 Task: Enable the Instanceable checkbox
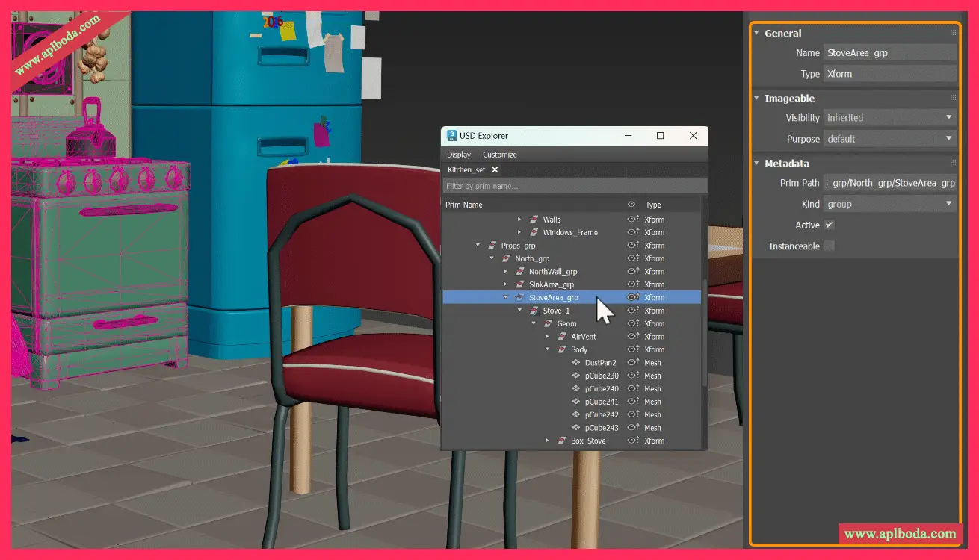830,246
